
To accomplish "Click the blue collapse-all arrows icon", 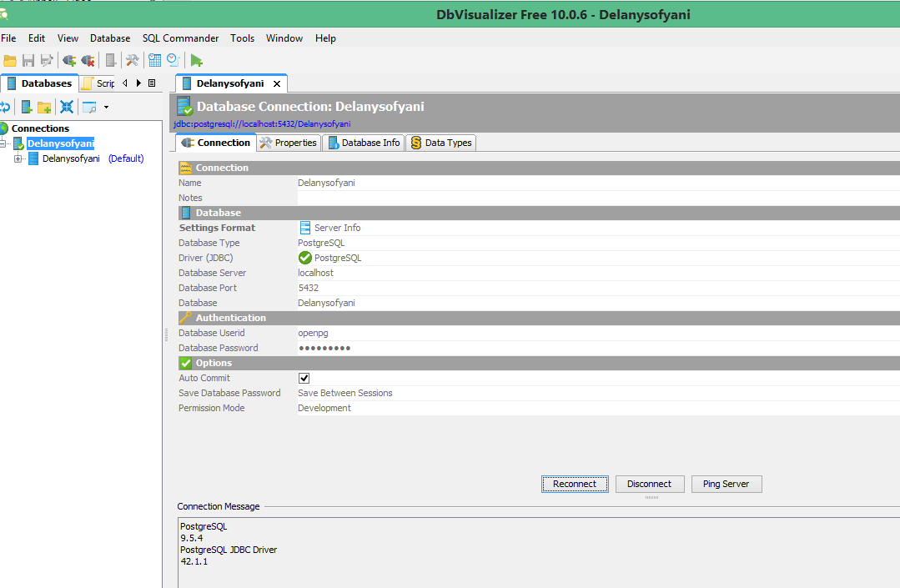I will tap(67, 108).
